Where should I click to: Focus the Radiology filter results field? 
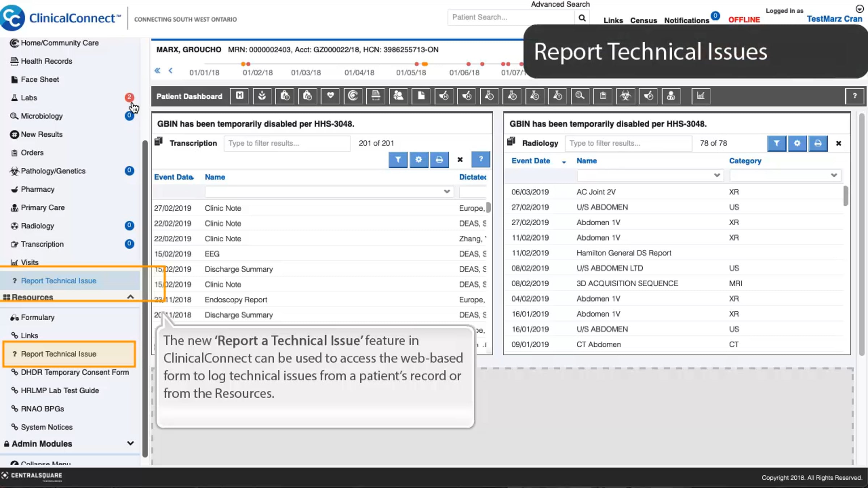click(x=628, y=143)
